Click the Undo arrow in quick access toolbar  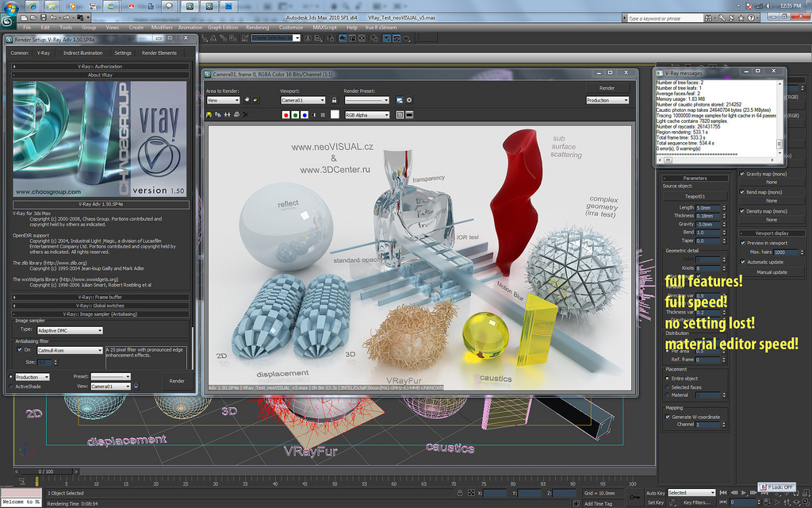pos(53,17)
